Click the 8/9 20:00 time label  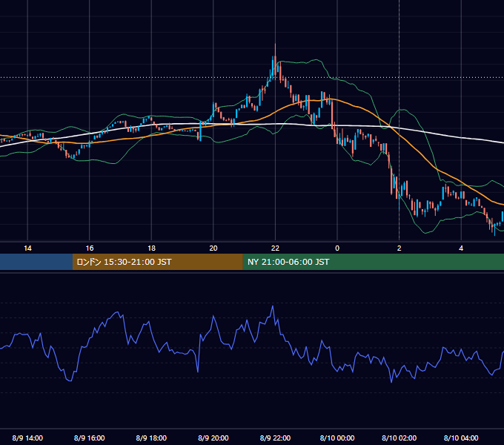(213, 438)
